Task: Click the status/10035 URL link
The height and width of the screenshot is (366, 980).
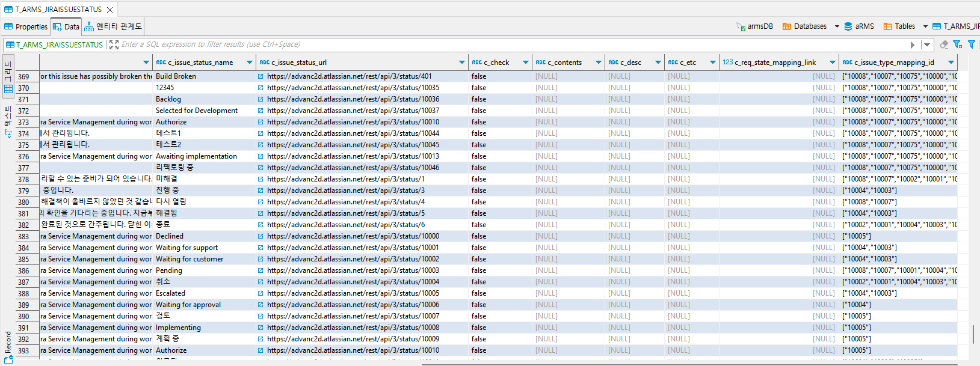Action: coord(353,88)
